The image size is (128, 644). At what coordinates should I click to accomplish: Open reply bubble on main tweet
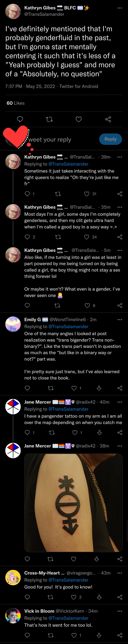point(20,119)
